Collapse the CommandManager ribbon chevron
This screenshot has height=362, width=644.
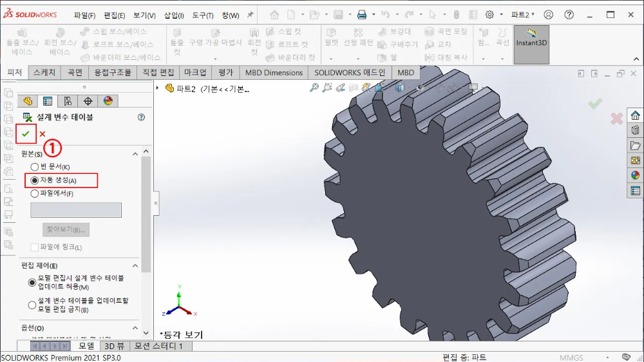click(x=637, y=59)
